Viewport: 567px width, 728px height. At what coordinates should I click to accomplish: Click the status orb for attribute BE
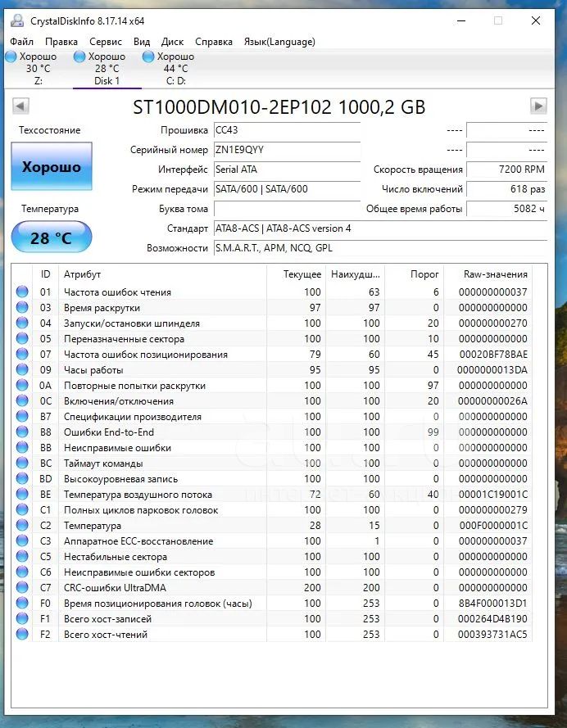[x=22, y=494]
